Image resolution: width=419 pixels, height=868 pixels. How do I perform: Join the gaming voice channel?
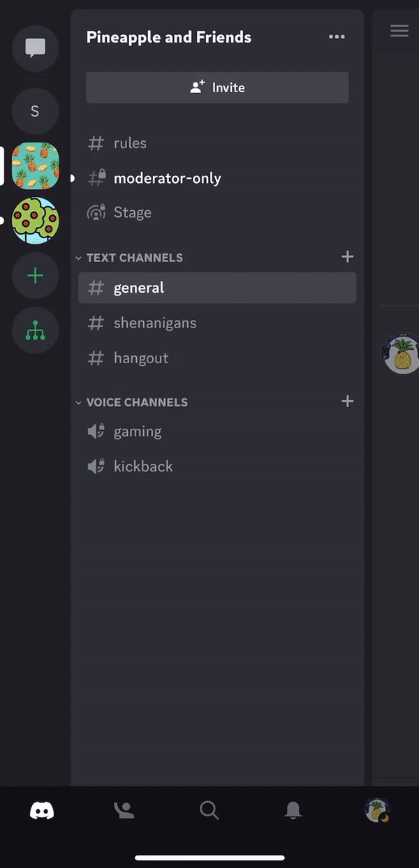pyautogui.click(x=137, y=432)
